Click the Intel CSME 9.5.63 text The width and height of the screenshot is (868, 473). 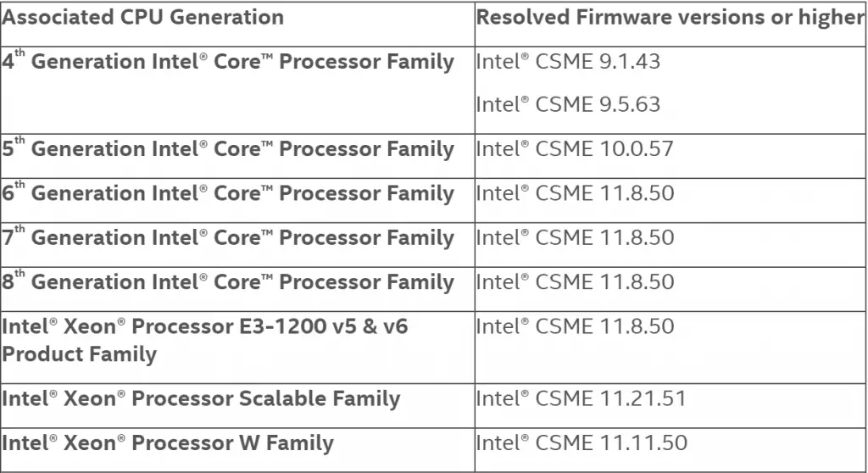pyautogui.click(x=568, y=104)
